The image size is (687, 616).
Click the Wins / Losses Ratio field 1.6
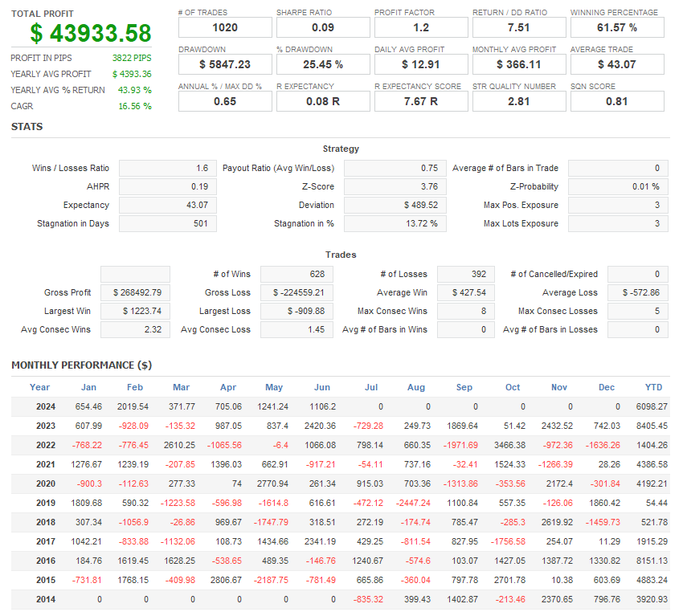point(168,168)
